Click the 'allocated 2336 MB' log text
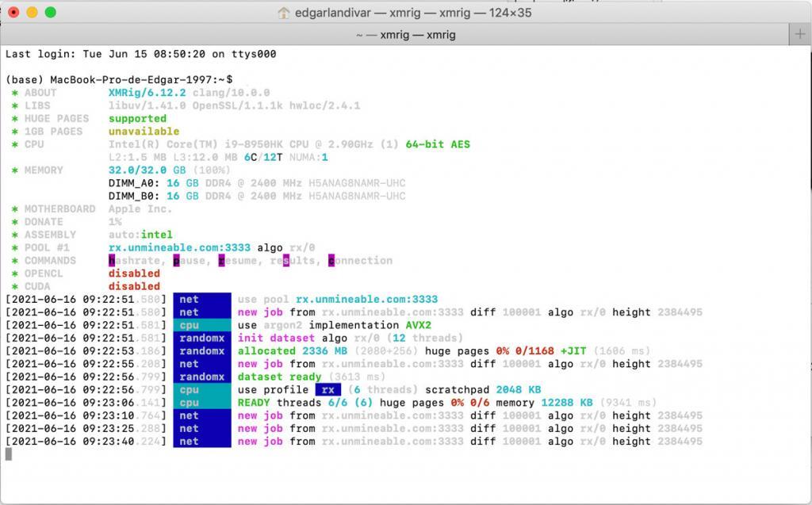This screenshot has width=812, height=505. 293,351
